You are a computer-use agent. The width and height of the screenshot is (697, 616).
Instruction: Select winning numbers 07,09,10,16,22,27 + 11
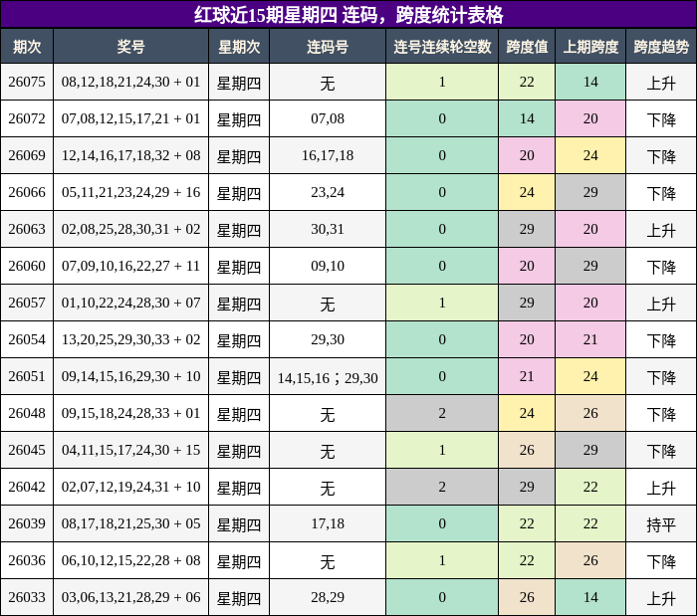[130, 266]
